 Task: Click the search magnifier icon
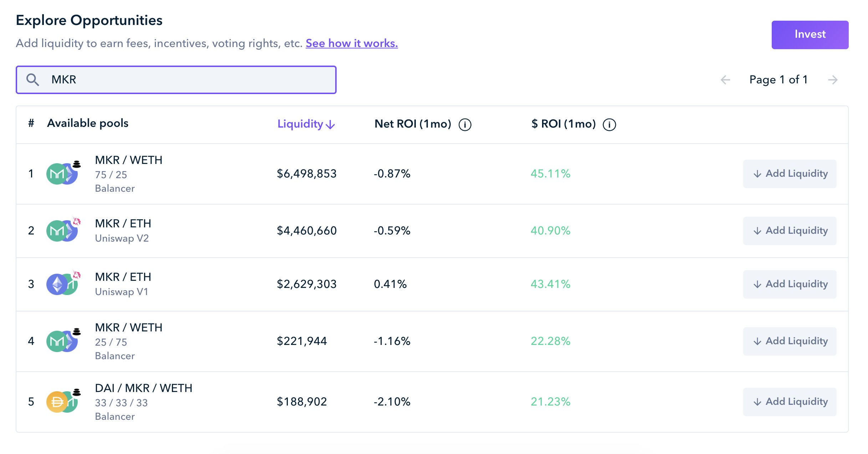pos(32,79)
